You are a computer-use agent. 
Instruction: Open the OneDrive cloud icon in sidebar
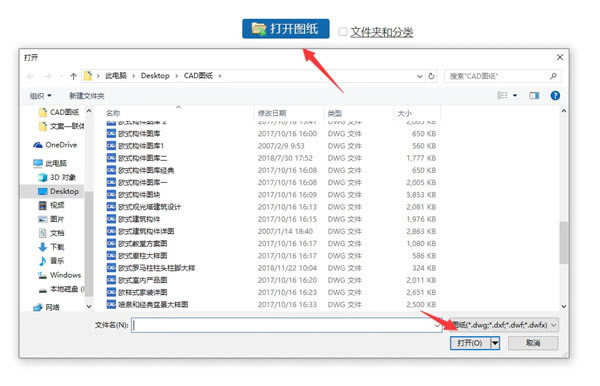pyautogui.click(x=38, y=145)
